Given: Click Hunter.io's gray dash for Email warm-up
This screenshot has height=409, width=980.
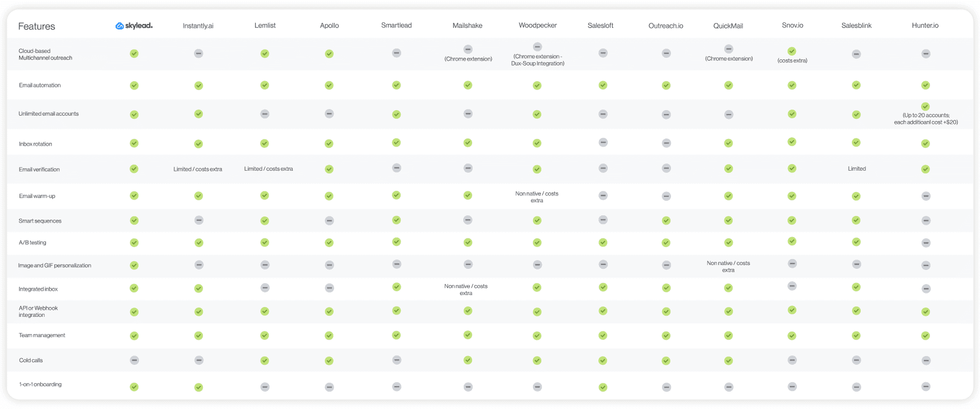Looking at the screenshot, I should (925, 196).
